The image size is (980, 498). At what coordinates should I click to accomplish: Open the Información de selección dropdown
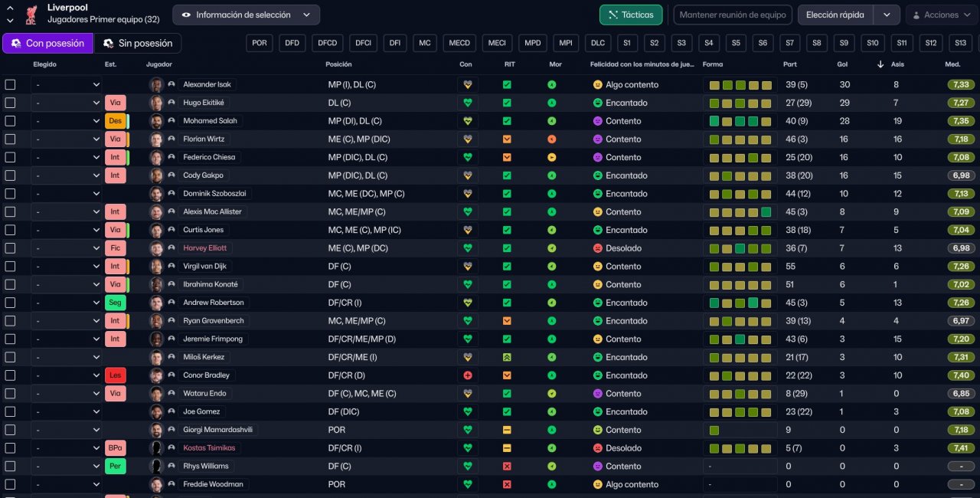[x=246, y=15]
